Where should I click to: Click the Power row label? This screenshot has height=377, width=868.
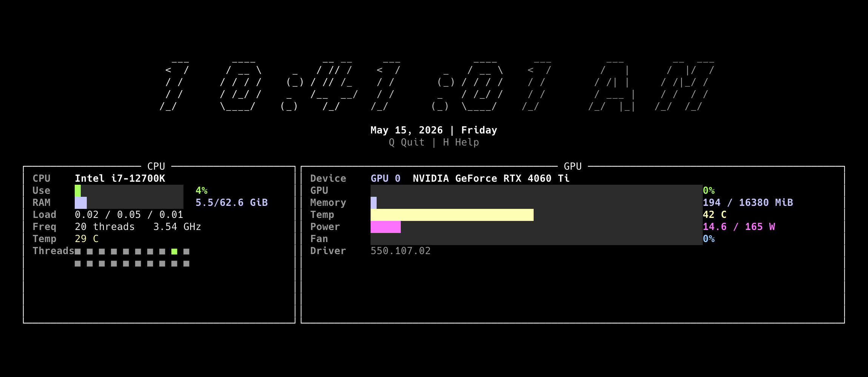click(325, 227)
